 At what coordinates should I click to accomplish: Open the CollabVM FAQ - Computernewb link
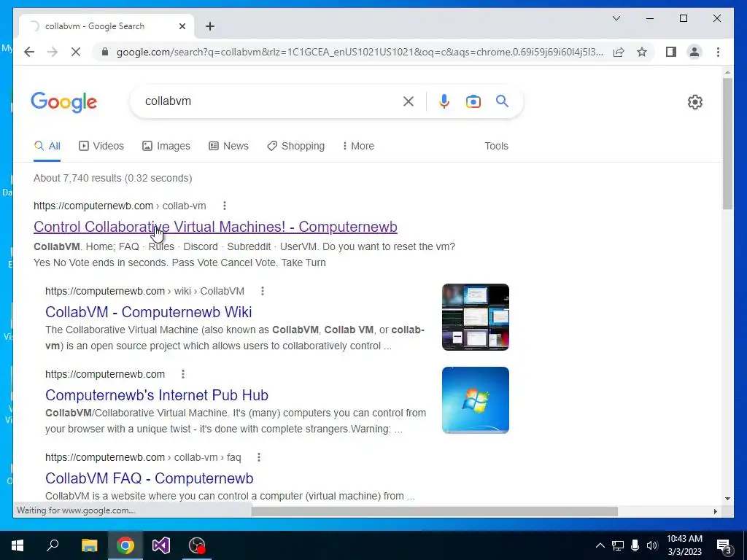click(x=149, y=478)
